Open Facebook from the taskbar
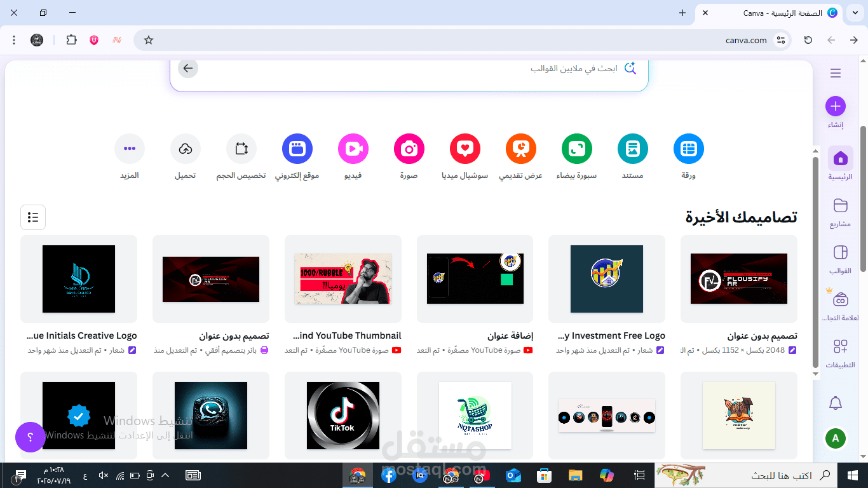Viewport: 868px width, 488px height. (x=389, y=475)
